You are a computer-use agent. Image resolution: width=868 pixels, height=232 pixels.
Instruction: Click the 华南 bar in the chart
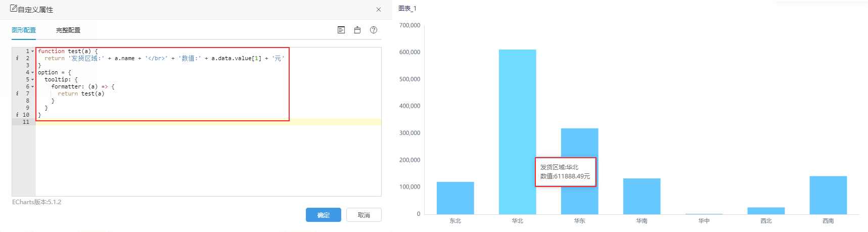pyautogui.click(x=642, y=196)
